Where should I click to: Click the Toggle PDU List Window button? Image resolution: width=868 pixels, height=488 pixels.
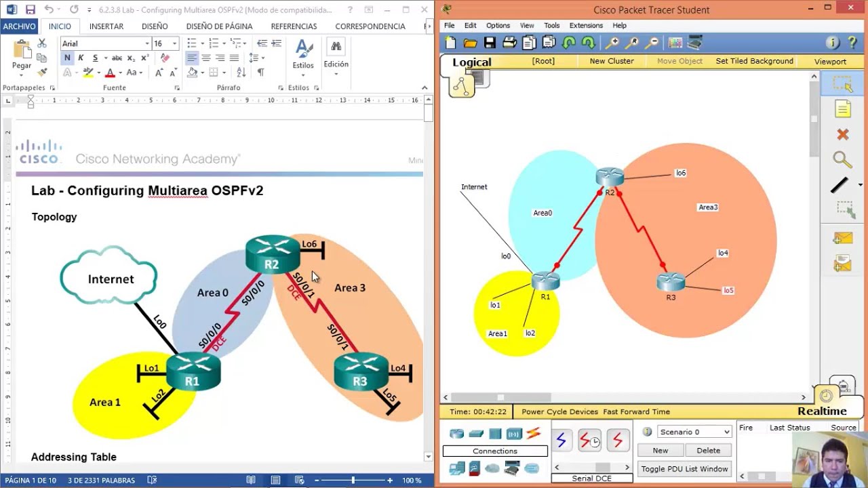(x=684, y=469)
